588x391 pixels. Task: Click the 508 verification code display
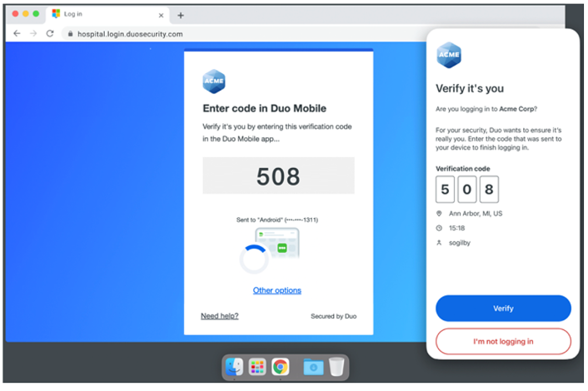tap(279, 176)
